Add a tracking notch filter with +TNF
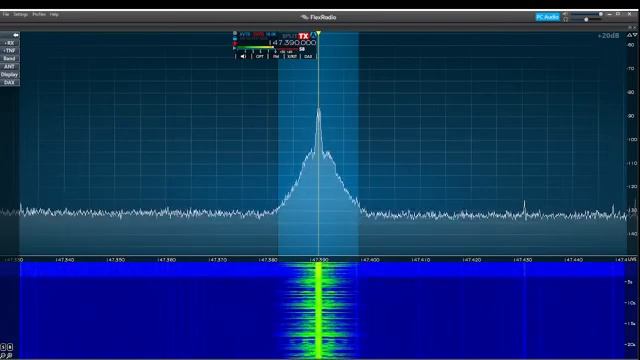This screenshot has height=360, width=640. pyautogui.click(x=9, y=51)
